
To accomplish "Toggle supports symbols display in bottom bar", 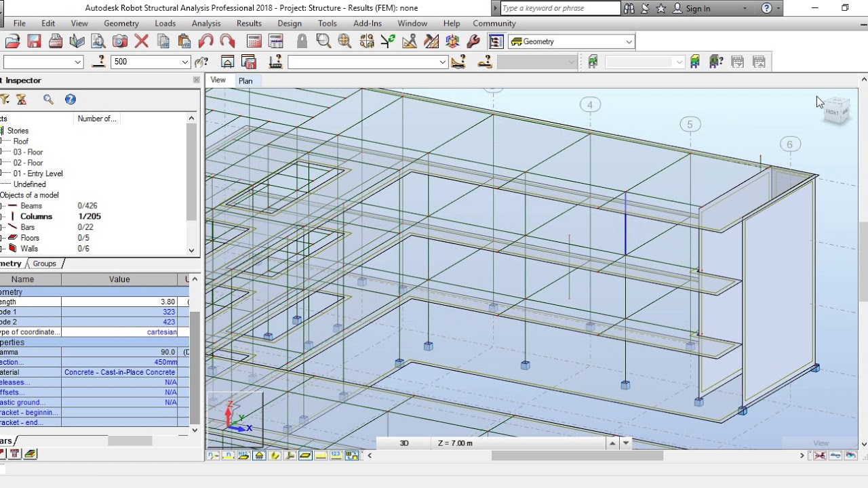I will point(259,455).
